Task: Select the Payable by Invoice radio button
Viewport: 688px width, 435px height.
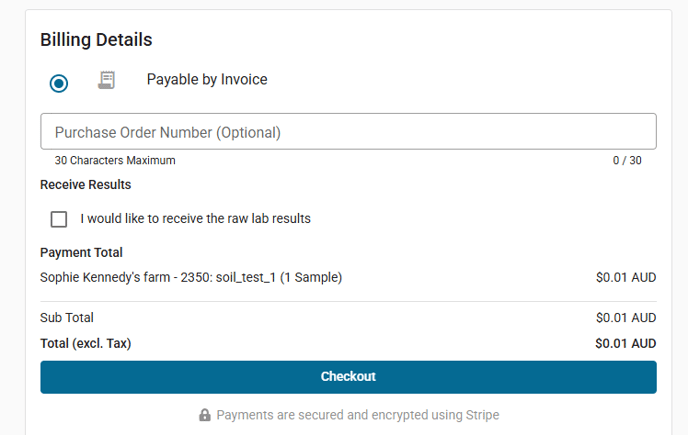Action: click(x=59, y=83)
